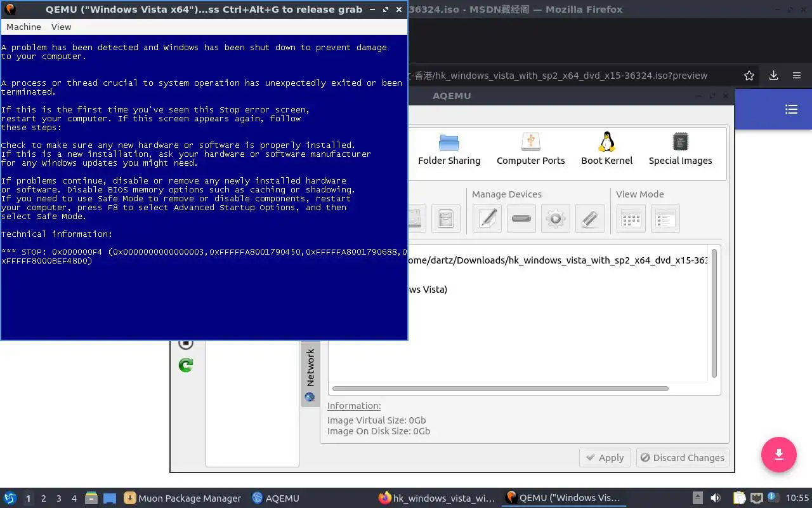Image resolution: width=812 pixels, height=508 pixels.
Task: Click the floppy device icon in AQEMU
Action: coord(446,218)
